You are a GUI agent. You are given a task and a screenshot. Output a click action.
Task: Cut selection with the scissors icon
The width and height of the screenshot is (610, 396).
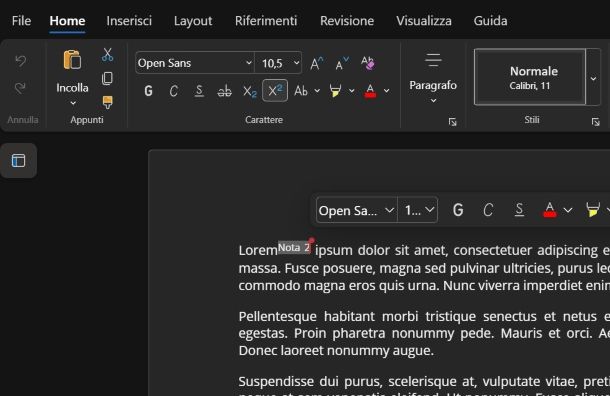107,54
